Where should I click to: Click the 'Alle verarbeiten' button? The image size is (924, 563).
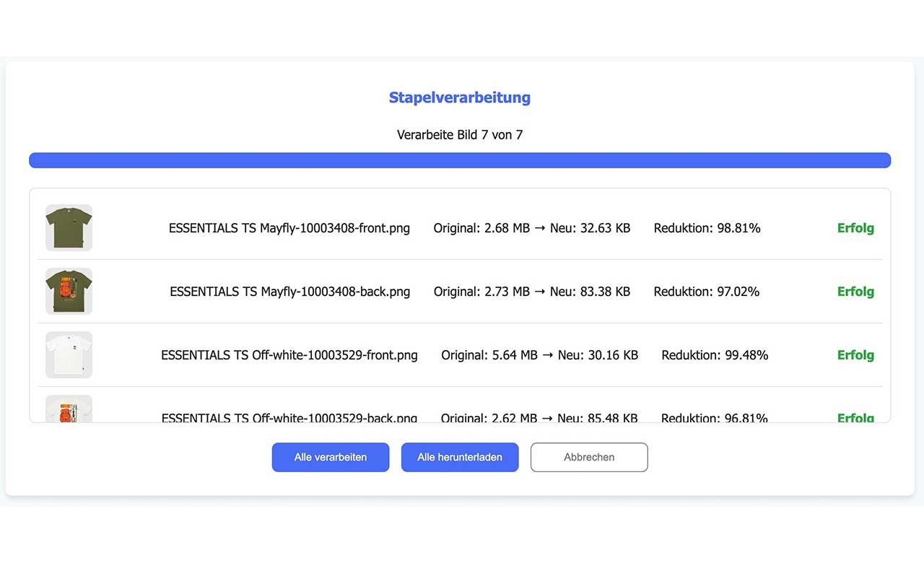[330, 457]
